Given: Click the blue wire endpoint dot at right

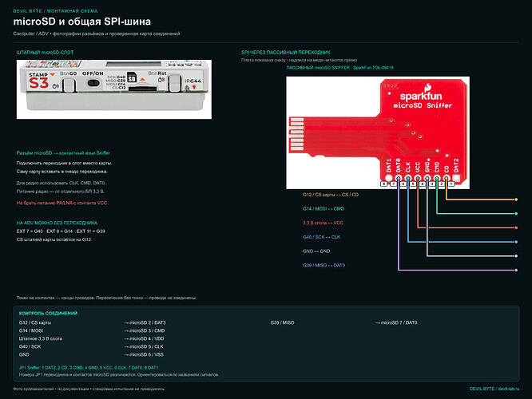Looking at the screenshot, I should point(516,242).
